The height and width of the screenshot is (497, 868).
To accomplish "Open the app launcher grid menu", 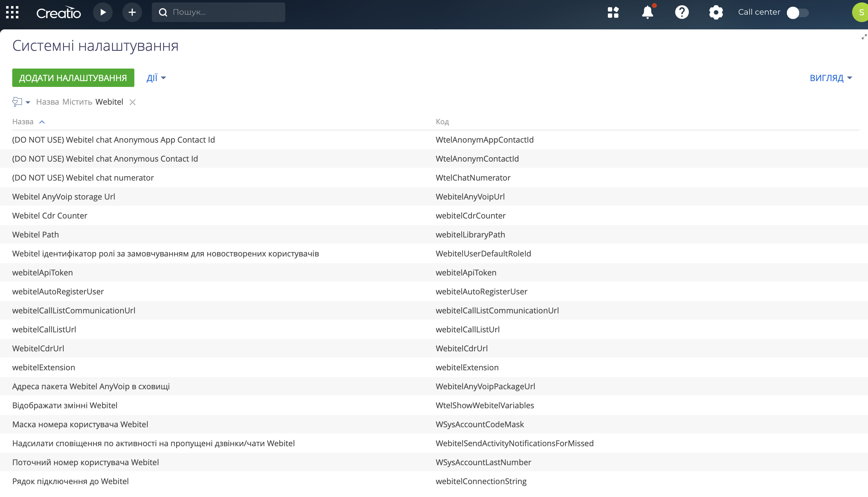I will point(12,12).
